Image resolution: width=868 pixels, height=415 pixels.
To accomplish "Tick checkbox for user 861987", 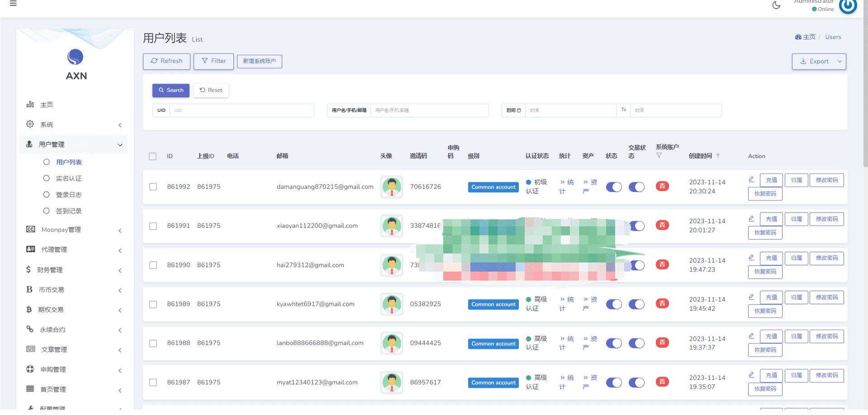I will click(x=153, y=382).
